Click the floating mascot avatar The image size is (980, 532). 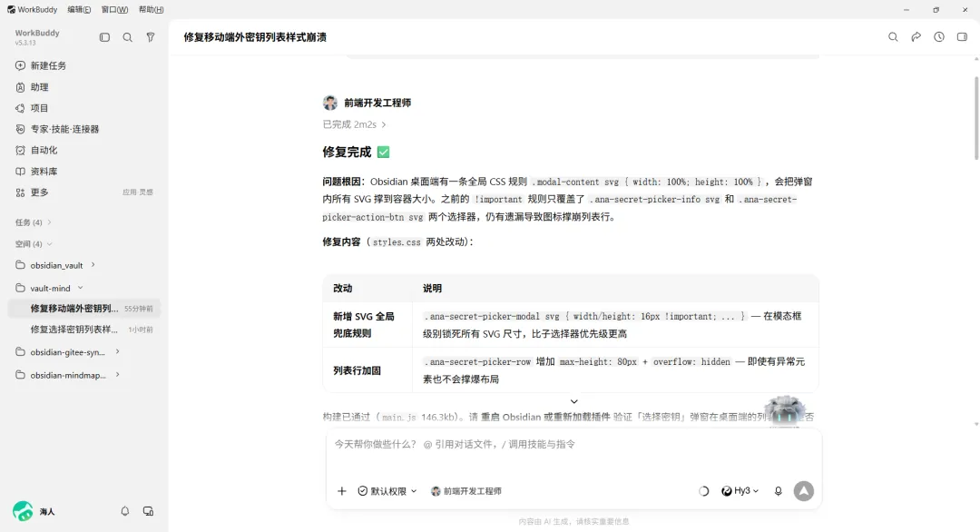784,410
